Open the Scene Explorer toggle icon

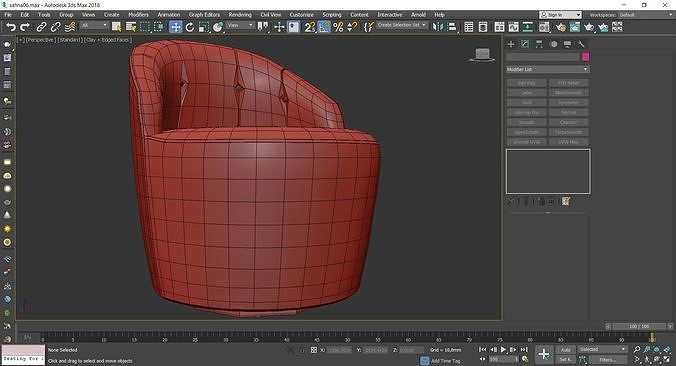469,27
